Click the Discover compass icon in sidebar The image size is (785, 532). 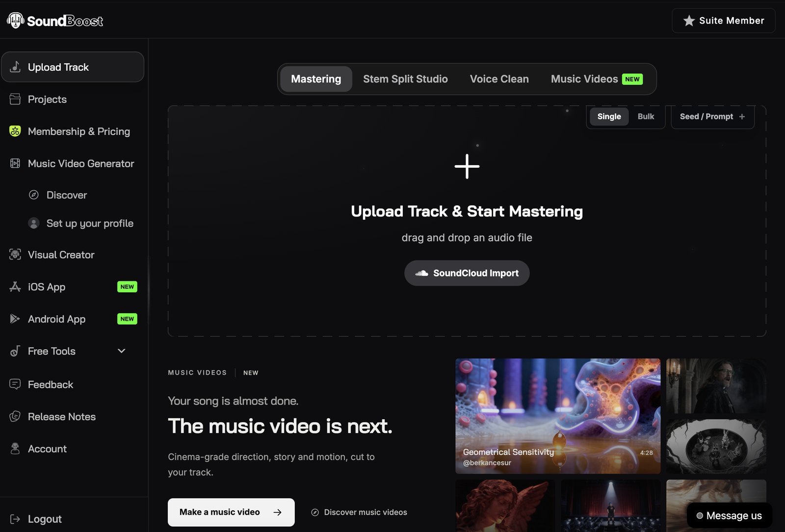pyautogui.click(x=34, y=195)
